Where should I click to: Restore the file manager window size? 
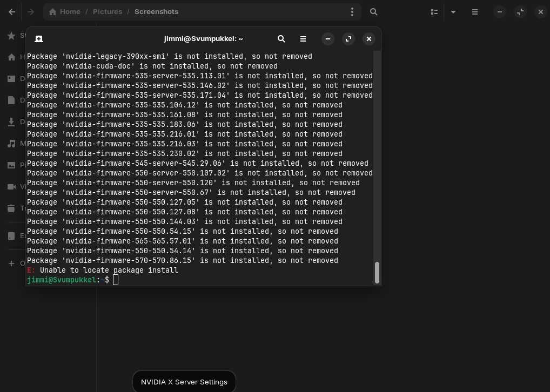(x=520, y=12)
